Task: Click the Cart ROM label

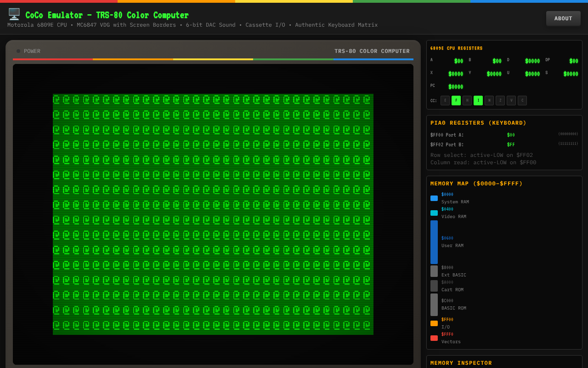Action: (452, 290)
